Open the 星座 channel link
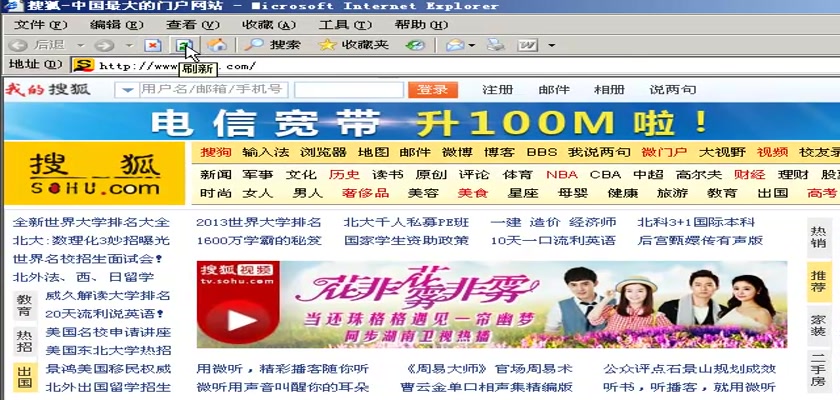The height and width of the screenshot is (400, 840). pos(523,193)
